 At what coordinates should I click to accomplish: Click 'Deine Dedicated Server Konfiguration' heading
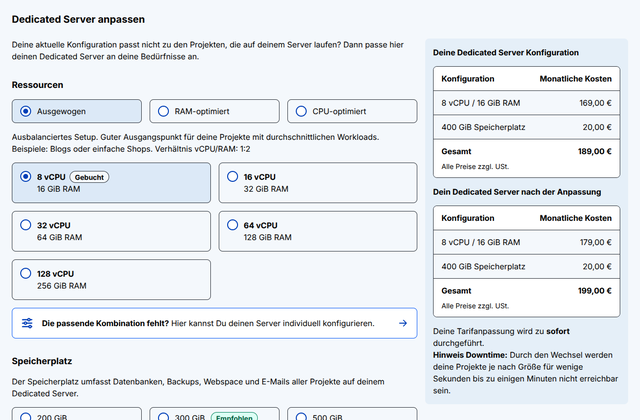506,53
